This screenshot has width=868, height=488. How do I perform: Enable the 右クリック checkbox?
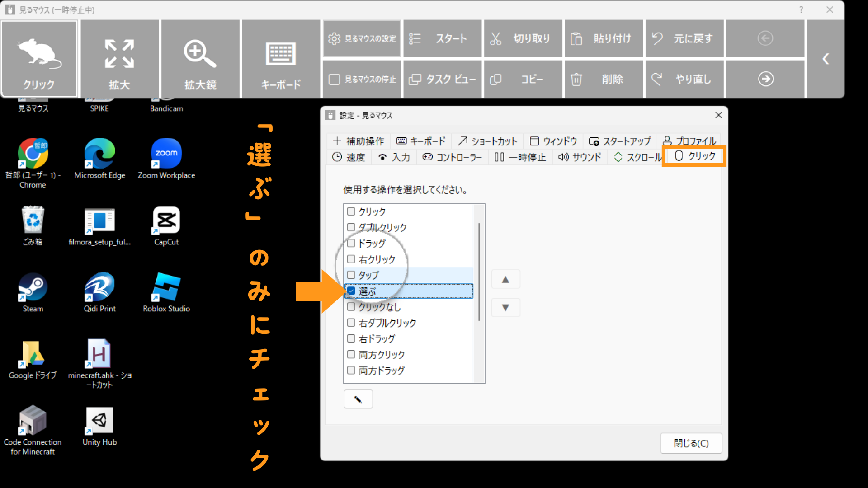351,259
